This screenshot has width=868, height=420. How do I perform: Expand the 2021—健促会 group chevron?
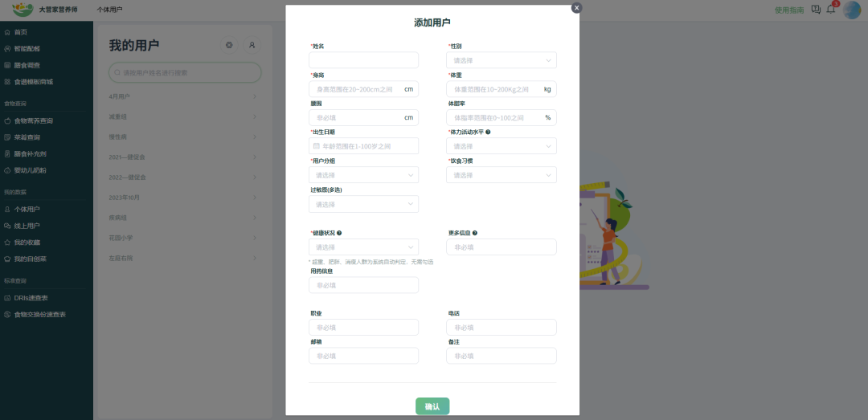(x=255, y=157)
